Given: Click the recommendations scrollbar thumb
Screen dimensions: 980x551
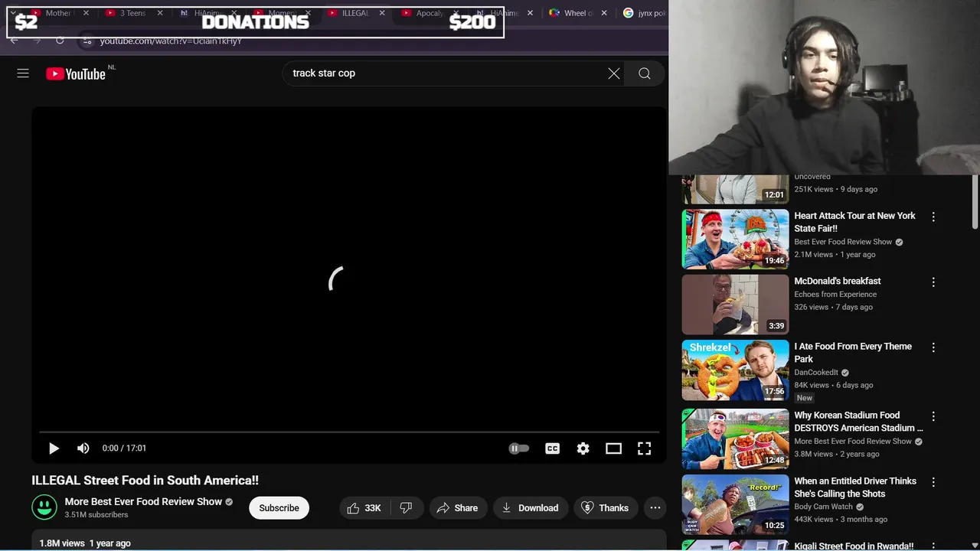Looking at the screenshot, I should [x=975, y=201].
